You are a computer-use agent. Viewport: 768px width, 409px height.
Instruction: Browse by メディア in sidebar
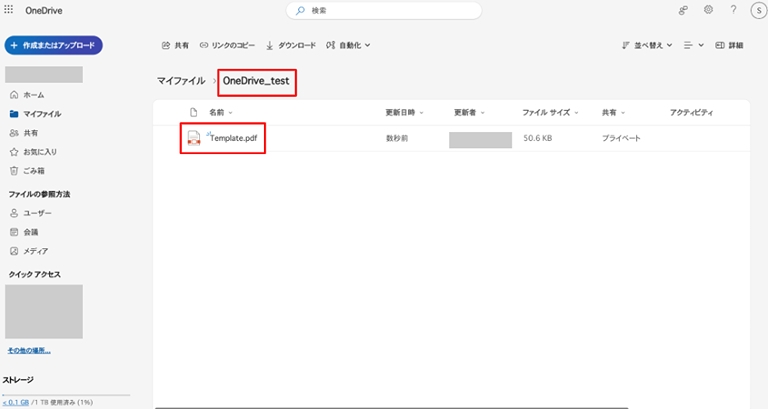36,251
